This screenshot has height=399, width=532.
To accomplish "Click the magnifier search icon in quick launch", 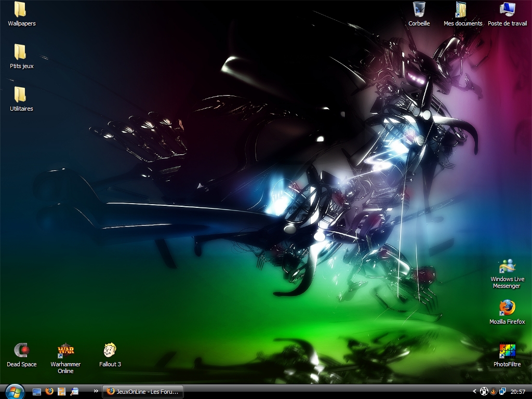I will pos(74,392).
